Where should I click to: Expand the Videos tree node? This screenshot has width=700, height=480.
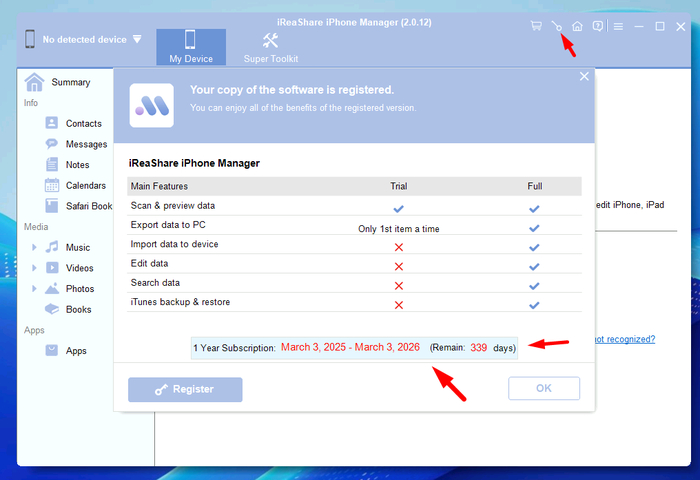tap(34, 268)
